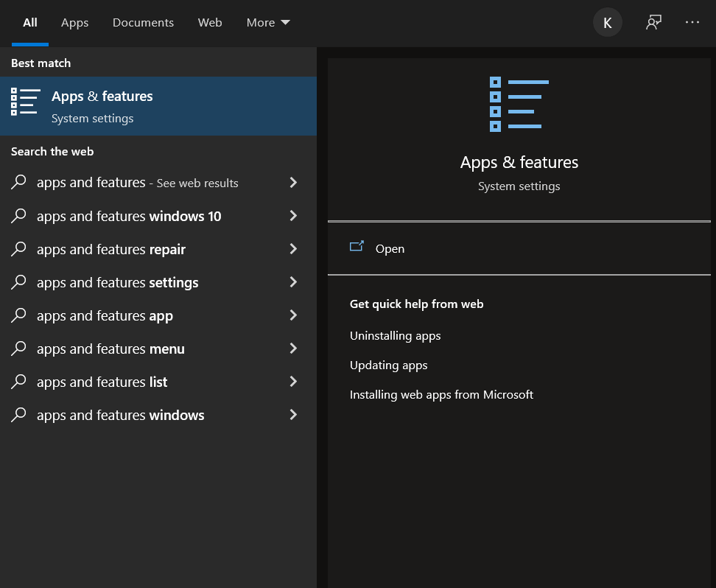Click search icon beside settings suggestion

18,282
